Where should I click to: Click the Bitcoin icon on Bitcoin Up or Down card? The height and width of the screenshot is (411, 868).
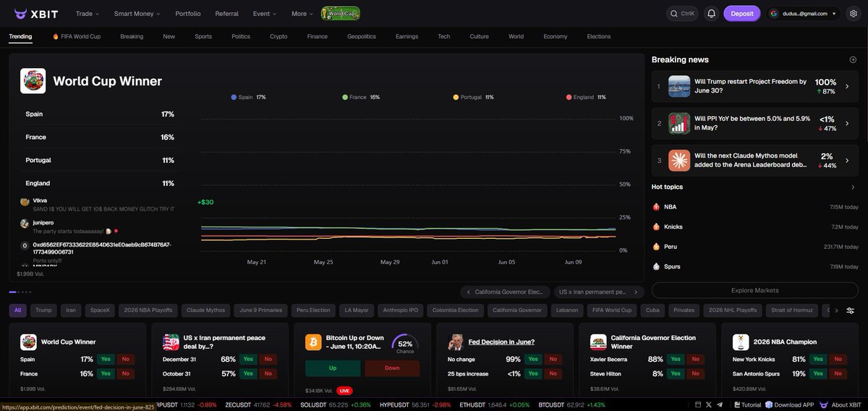point(313,342)
